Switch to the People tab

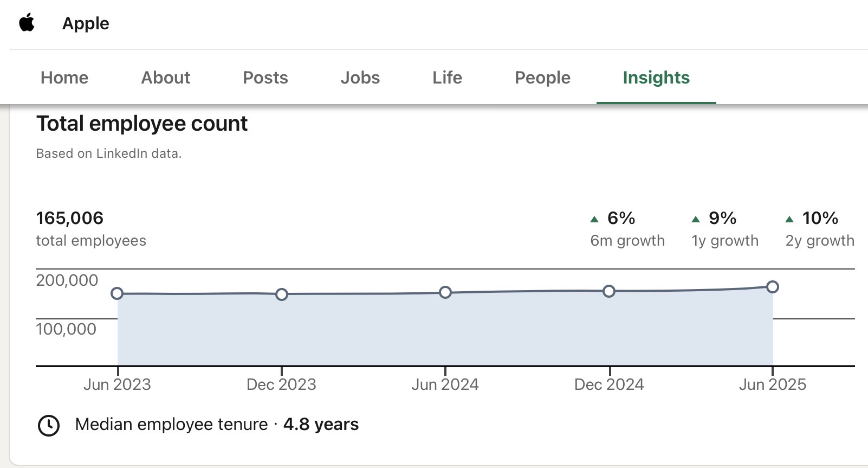(x=542, y=78)
